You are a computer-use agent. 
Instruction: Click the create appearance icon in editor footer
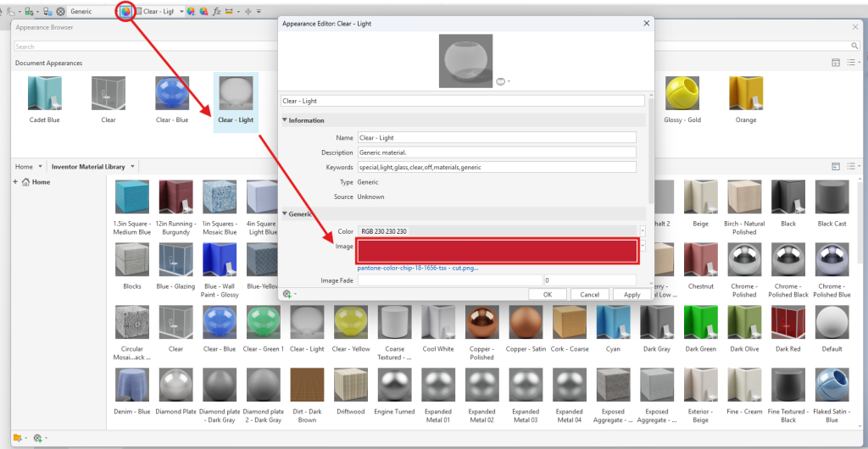[287, 294]
